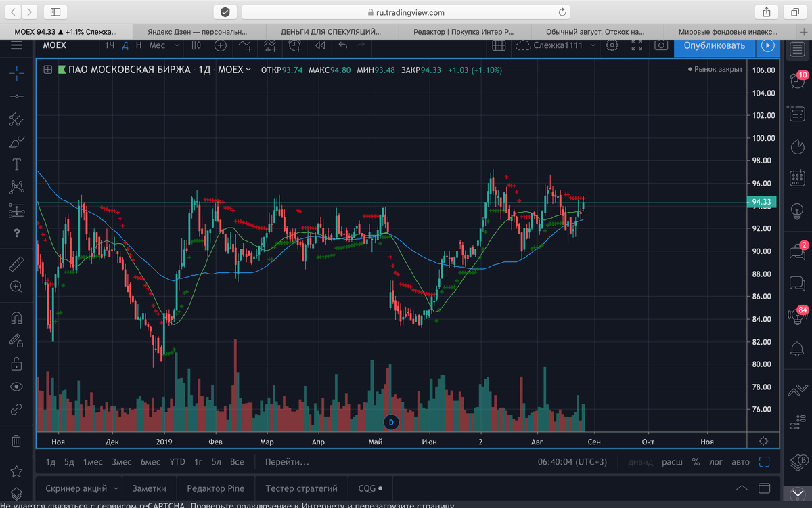Click the trash remove drawings icon
Viewport: 812px width, 508px height.
tap(16, 441)
